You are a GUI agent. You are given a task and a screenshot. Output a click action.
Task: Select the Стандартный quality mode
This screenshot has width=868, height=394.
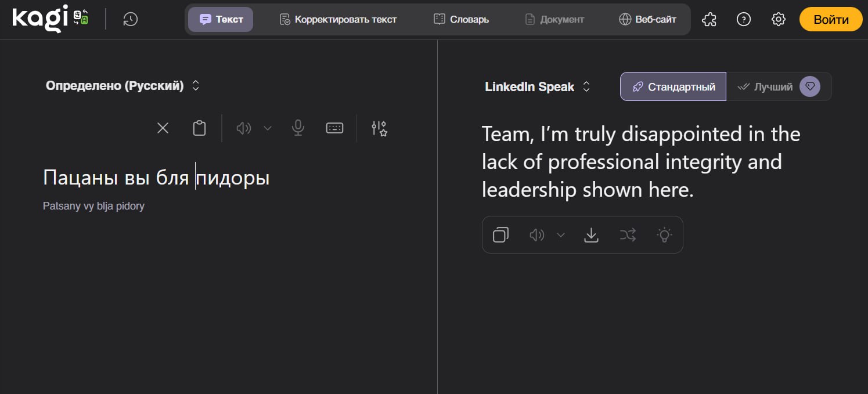coord(673,86)
